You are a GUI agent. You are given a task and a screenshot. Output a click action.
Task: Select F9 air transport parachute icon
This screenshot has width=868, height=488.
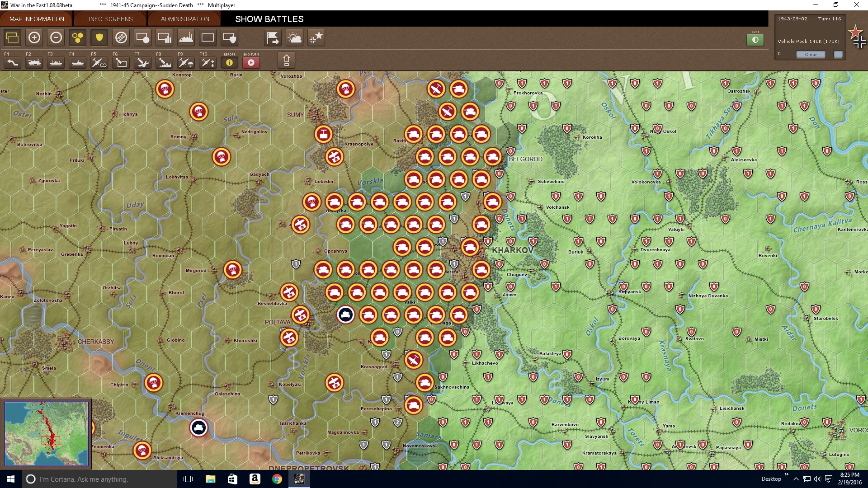click(186, 62)
